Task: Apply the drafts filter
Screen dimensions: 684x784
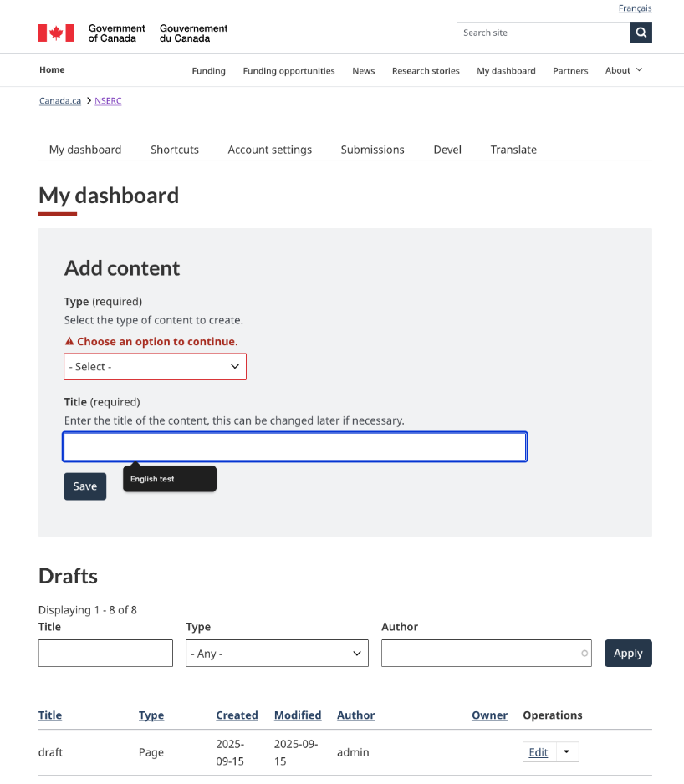Action: pos(627,654)
